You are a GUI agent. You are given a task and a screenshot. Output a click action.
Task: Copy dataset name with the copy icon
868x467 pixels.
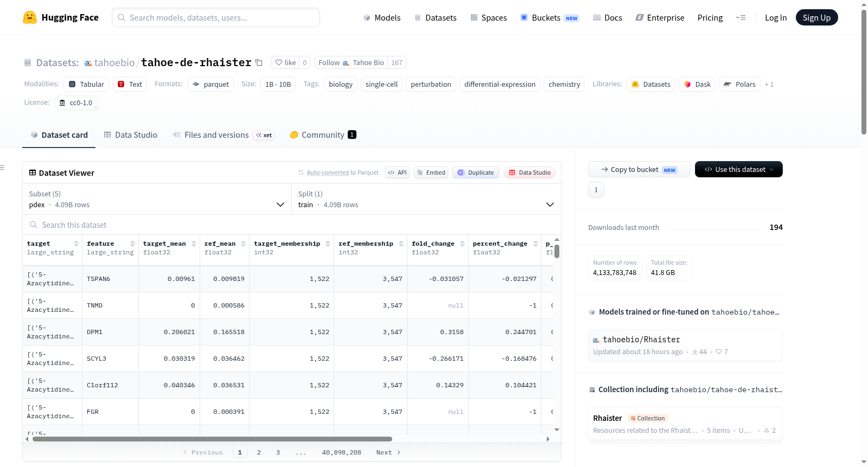[259, 62]
